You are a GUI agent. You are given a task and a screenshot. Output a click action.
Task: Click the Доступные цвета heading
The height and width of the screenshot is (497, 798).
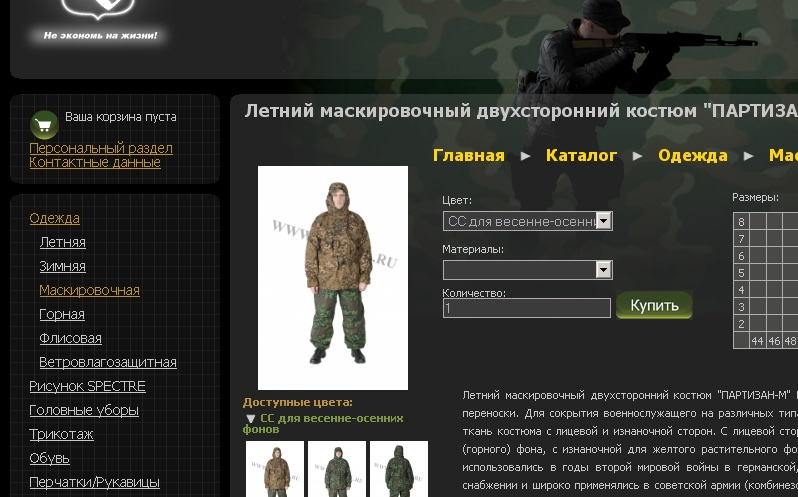(298, 402)
